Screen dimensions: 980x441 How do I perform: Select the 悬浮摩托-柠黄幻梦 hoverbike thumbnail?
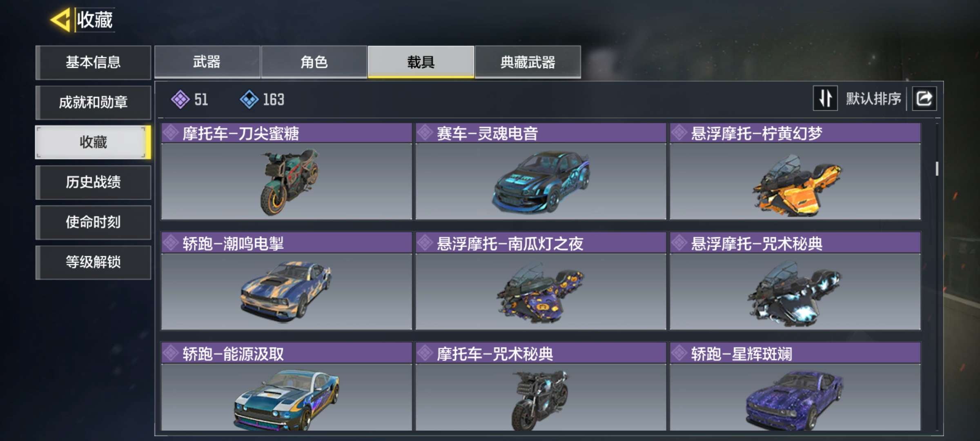tap(795, 181)
